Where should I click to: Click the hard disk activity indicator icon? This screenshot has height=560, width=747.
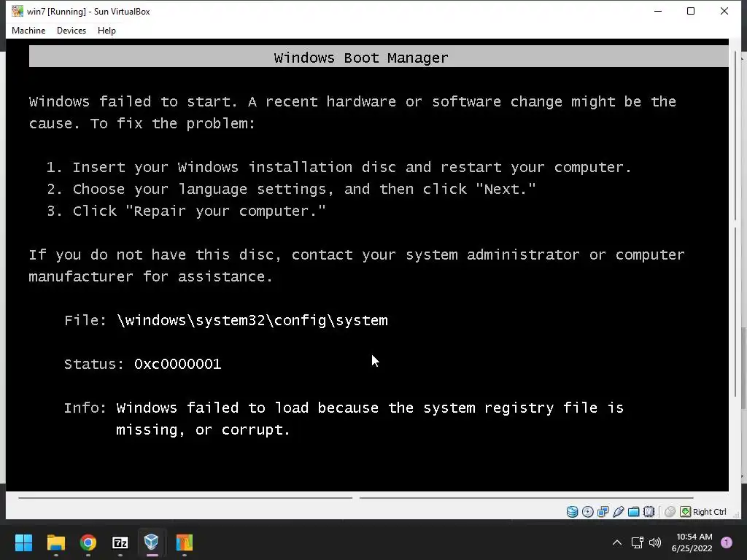pyautogui.click(x=572, y=511)
